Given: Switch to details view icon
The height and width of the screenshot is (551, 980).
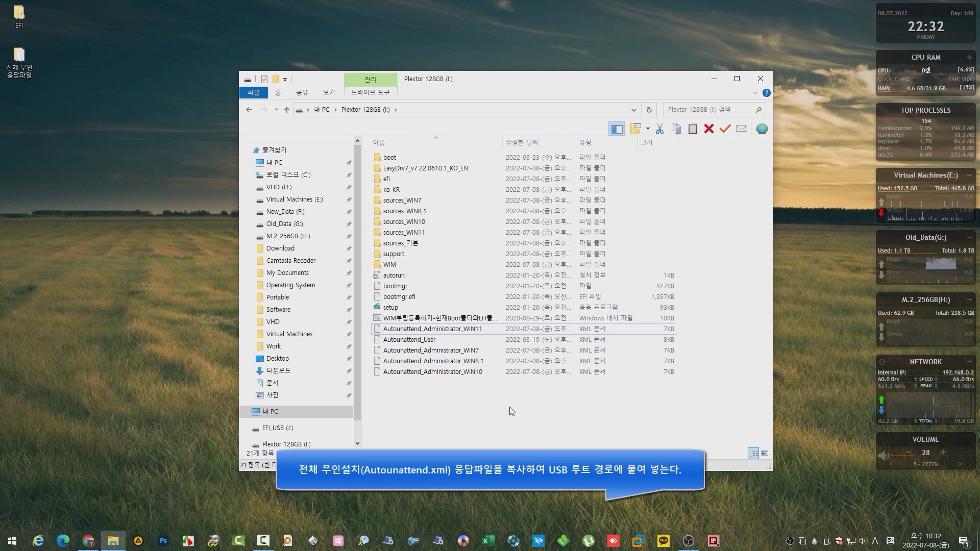Looking at the screenshot, I should click(753, 453).
